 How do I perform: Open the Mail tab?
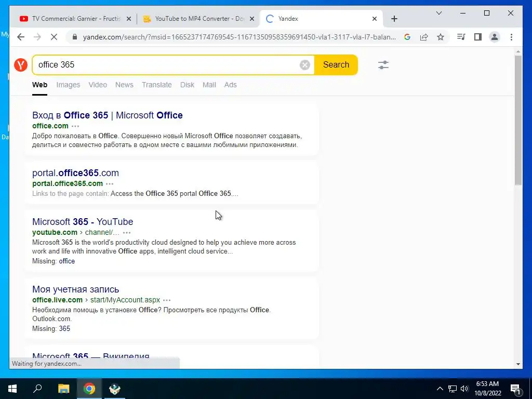coord(209,85)
